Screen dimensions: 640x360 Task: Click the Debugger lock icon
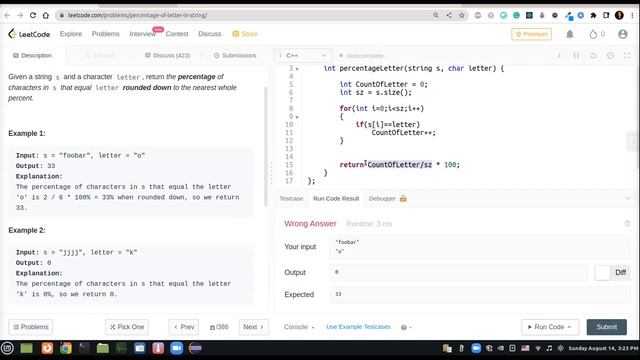point(403,198)
